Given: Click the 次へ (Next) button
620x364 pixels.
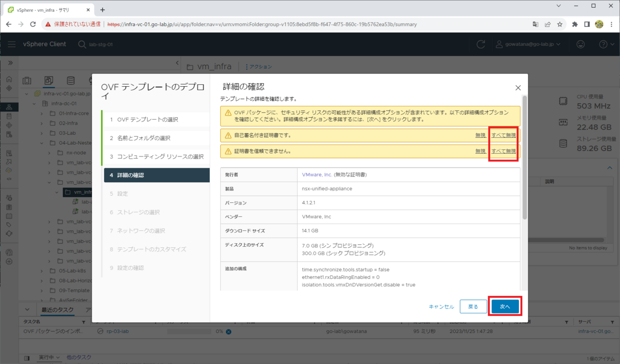Looking at the screenshot, I should [x=504, y=306].
